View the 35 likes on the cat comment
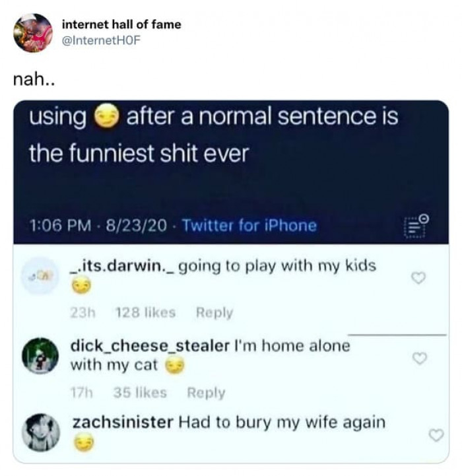 (x=140, y=393)
